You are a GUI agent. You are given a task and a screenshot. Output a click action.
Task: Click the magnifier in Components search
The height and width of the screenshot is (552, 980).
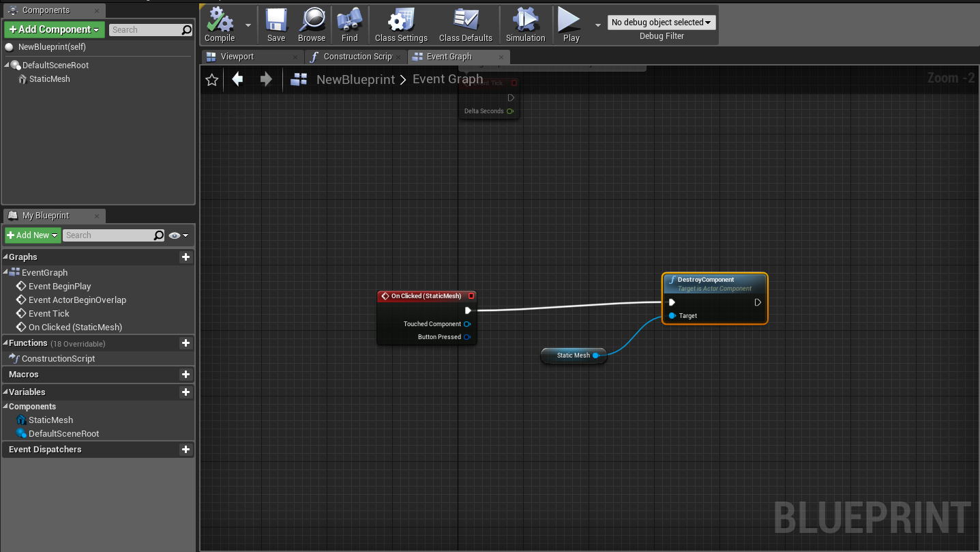point(187,30)
